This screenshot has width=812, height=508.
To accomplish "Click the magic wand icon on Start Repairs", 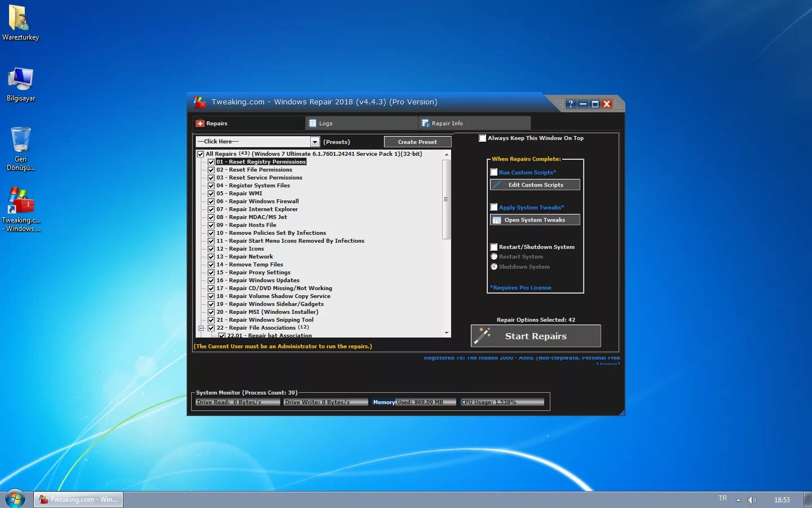I will (482, 335).
